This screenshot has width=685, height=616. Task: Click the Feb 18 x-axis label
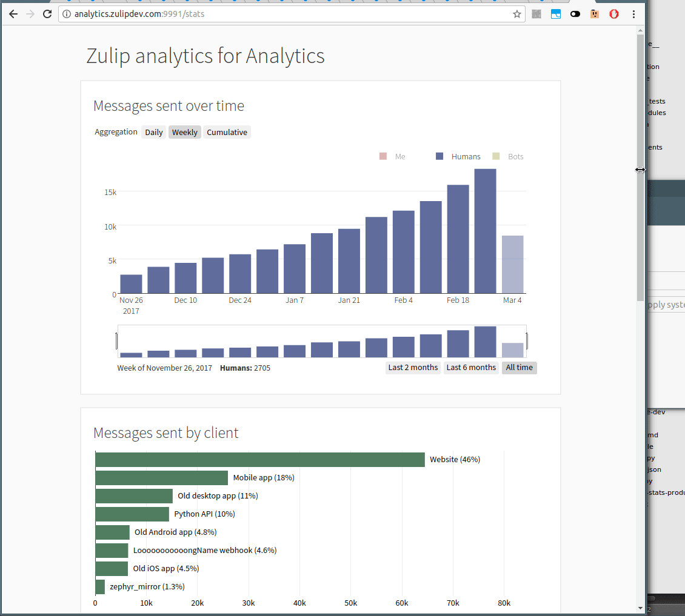click(458, 300)
